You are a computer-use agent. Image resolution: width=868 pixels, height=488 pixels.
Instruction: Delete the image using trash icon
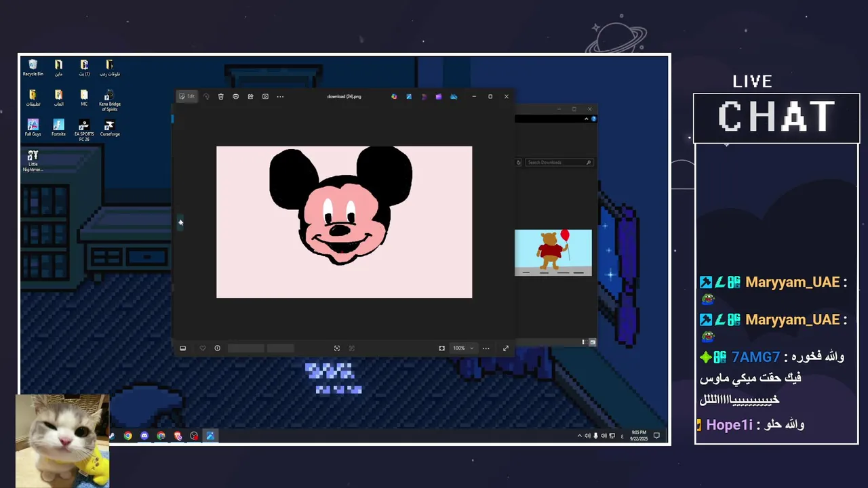pyautogui.click(x=221, y=96)
